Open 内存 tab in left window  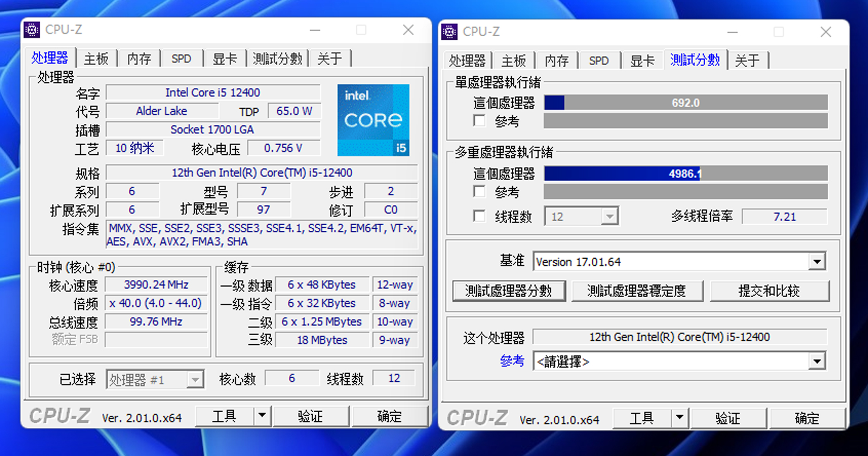click(139, 59)
